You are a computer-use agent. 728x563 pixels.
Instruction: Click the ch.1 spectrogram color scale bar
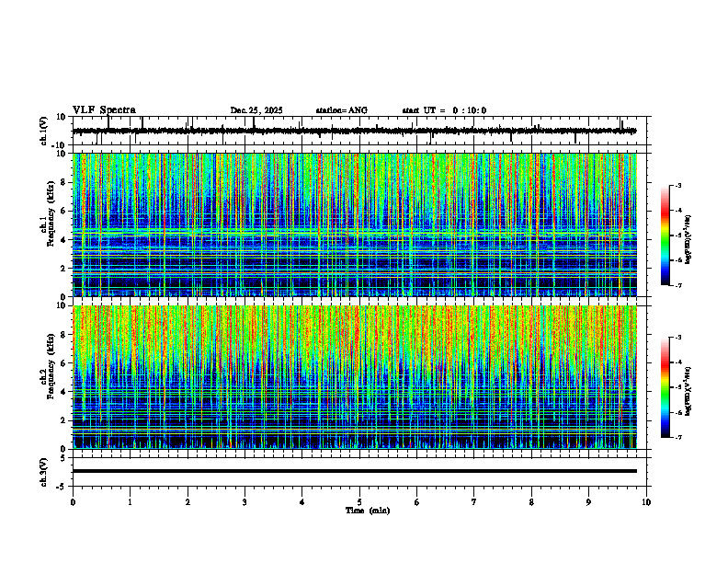point(665,235)
